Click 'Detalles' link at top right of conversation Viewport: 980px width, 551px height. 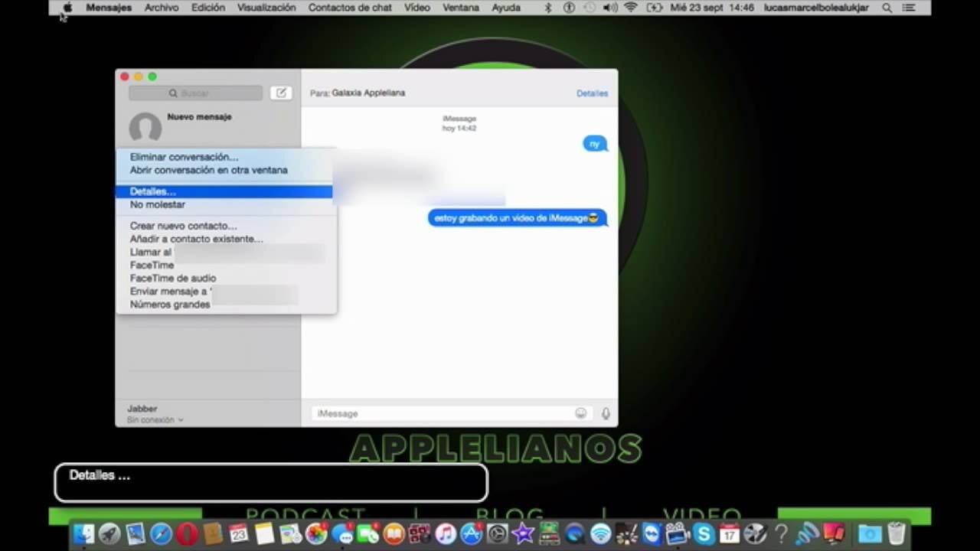point(592,93)
